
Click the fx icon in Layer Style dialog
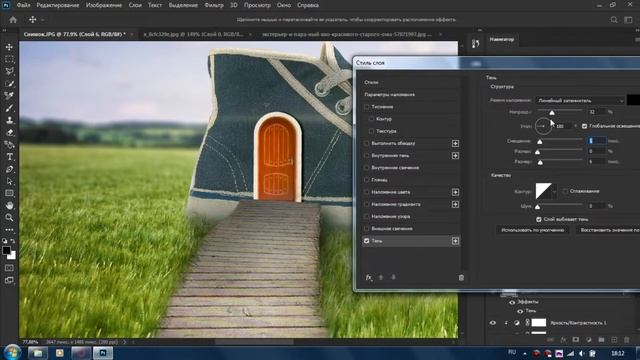tap(369, 278)
